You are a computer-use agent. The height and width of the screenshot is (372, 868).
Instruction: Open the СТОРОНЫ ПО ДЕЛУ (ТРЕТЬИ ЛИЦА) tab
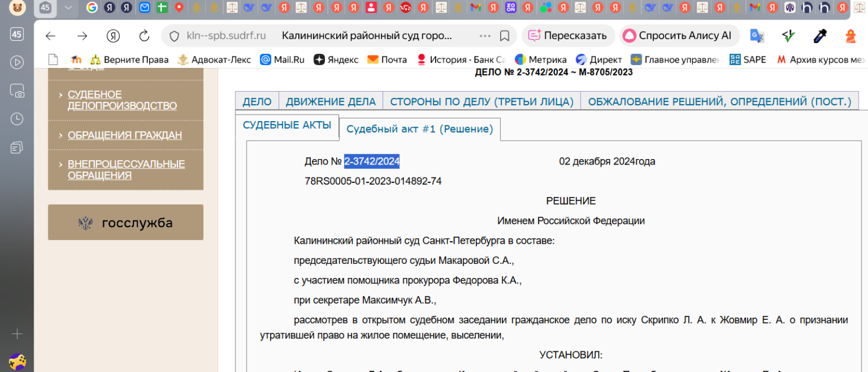(x=482, y=102)
